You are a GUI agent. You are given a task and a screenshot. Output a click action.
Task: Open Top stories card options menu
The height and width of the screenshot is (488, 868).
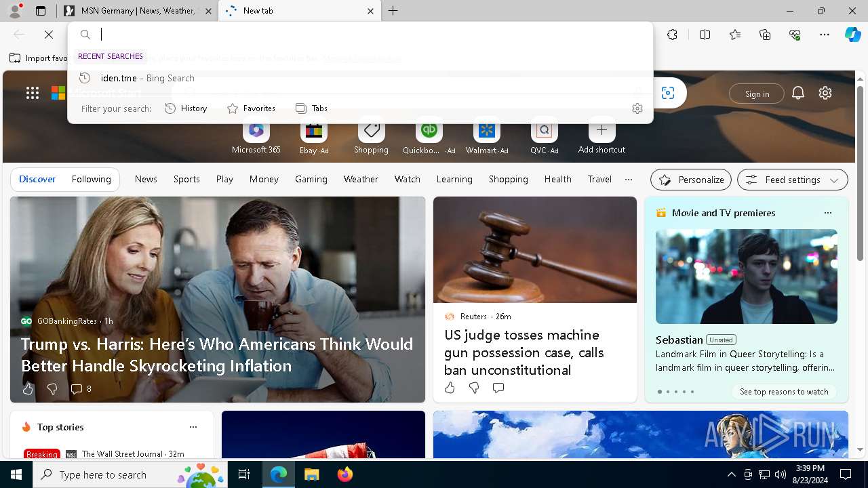coord(193,427)
